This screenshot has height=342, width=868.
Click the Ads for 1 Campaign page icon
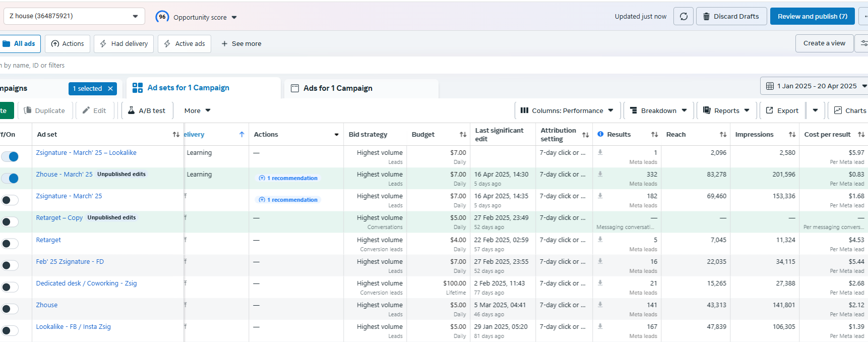pos(295,88)
